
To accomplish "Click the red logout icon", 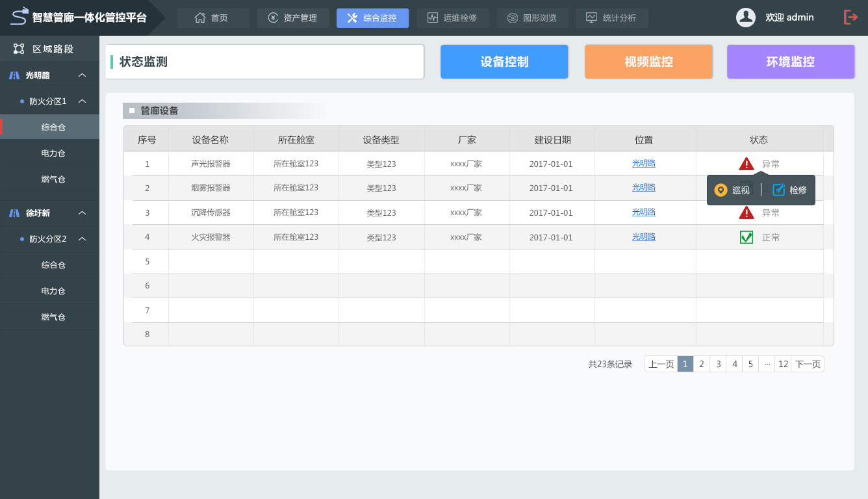I will pyautogui.click(x=850, y=18).
